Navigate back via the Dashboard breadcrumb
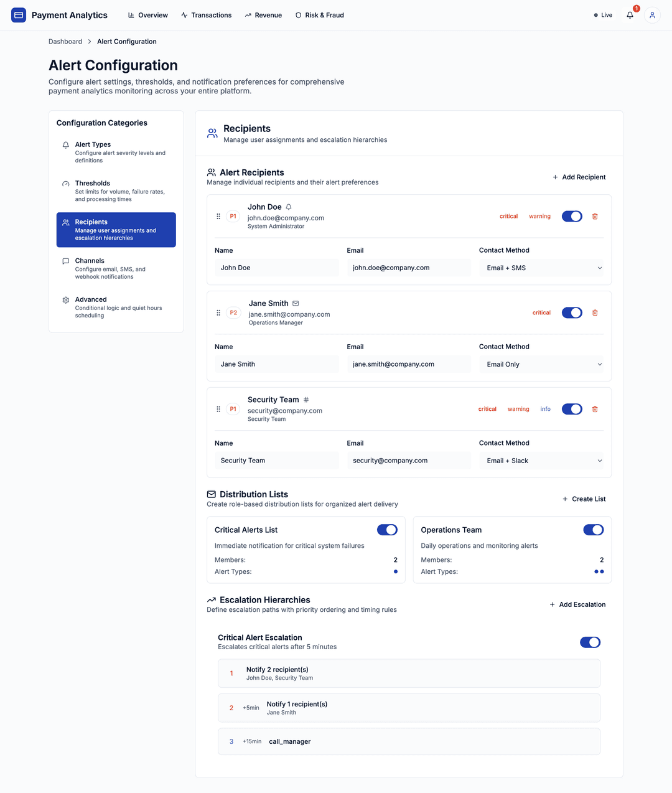Image resolution: width=672 pixels, height=793 pixels. tap(65, 41)
